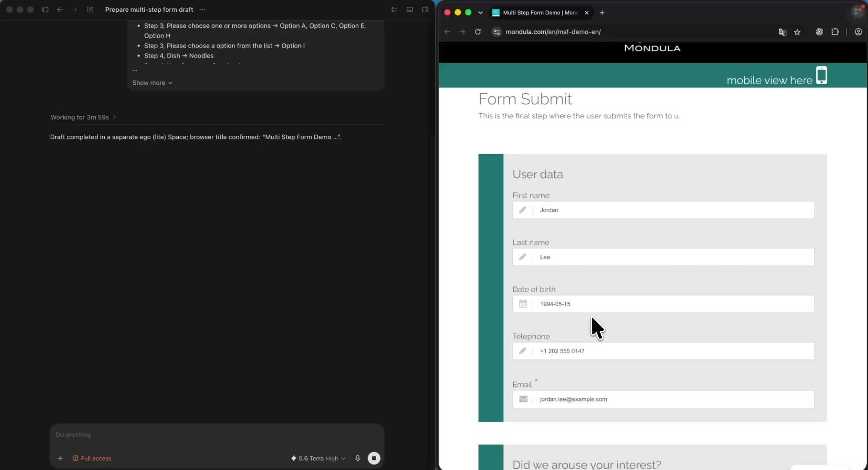Start voice input with the microphone icon
Image resolution: width=868 pixels, height=470 pixels.
pyautogui.click(x=357, y=458)
